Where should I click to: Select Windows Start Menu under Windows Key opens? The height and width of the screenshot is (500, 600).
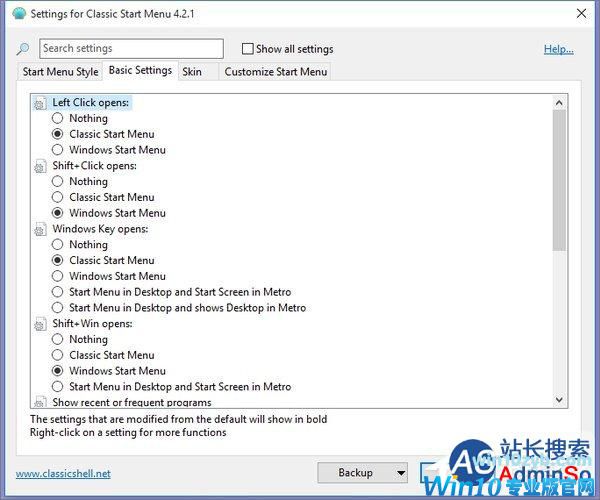pyautogui.click(x=58, y=276)
